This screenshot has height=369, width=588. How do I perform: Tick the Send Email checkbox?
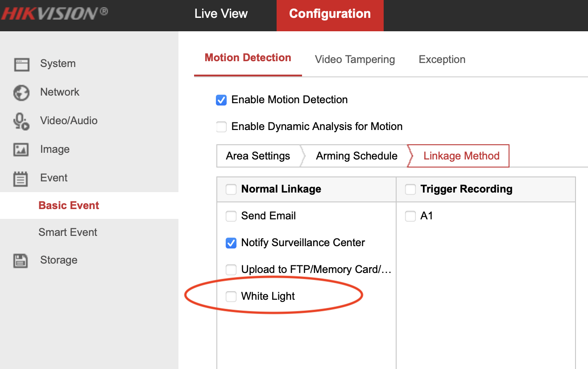[231, 216]
